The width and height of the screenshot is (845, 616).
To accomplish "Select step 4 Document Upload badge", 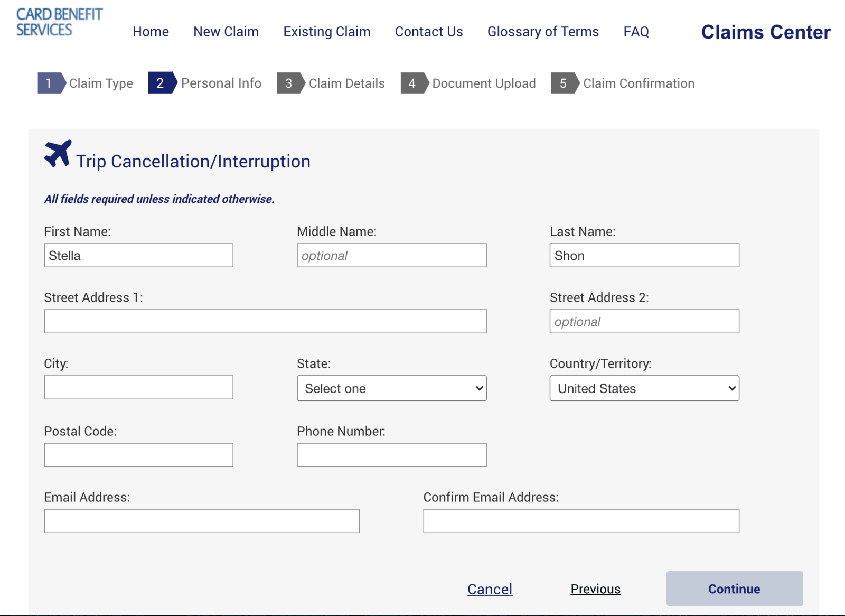I will tap(412, 83).
